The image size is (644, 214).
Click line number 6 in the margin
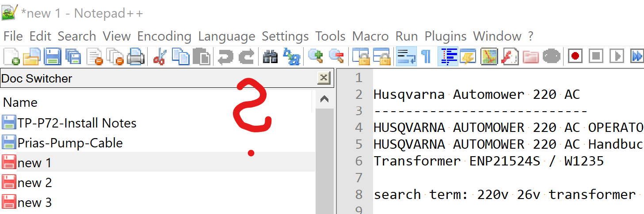point(358,161)
